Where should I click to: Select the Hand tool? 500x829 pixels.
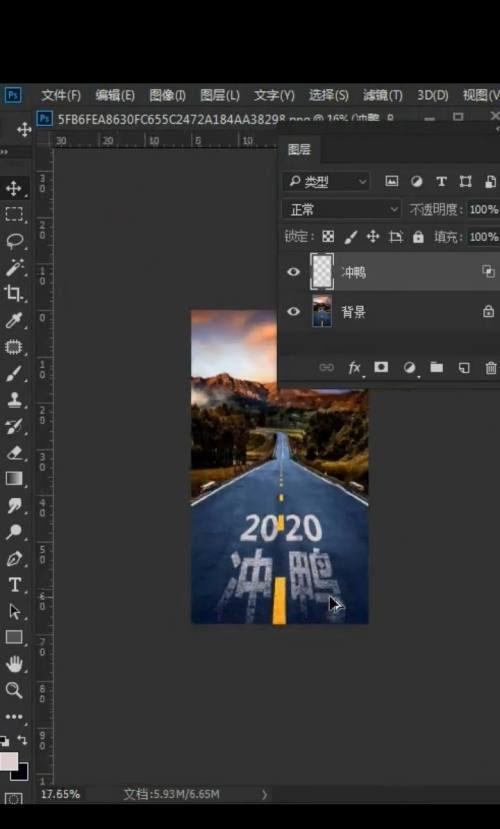click(14, 664)
